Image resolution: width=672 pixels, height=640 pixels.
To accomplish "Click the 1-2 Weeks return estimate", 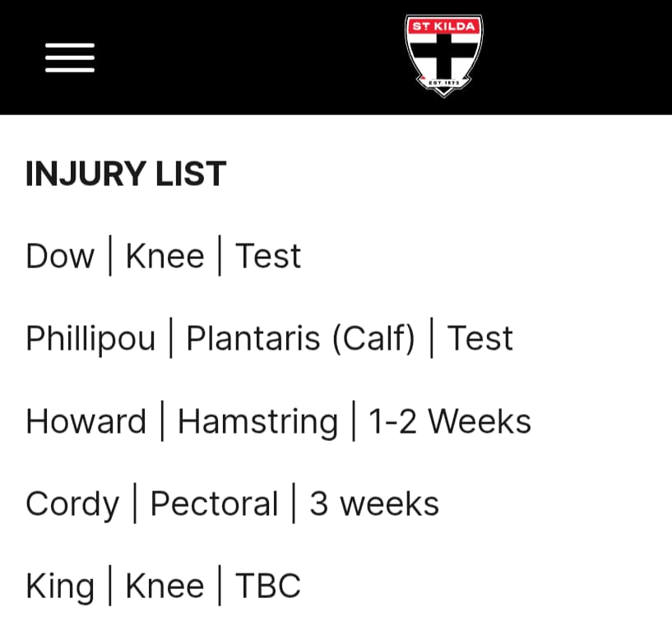I will 450,421.
